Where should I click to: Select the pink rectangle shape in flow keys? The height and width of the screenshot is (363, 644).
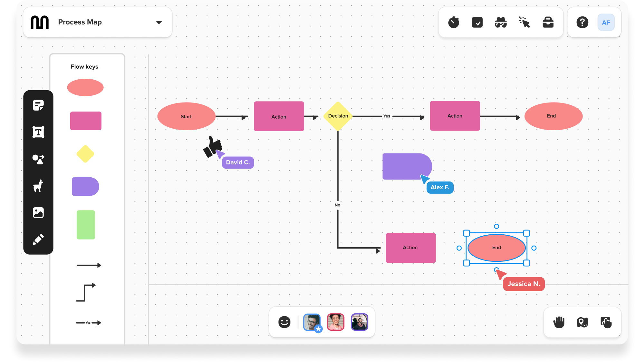(86, 121)
